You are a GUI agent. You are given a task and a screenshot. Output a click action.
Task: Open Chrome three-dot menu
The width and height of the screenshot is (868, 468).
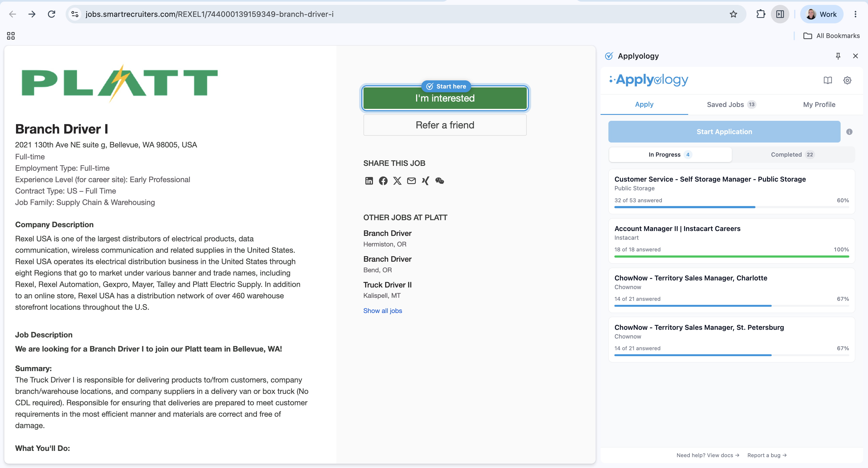(x=855, y=14)
